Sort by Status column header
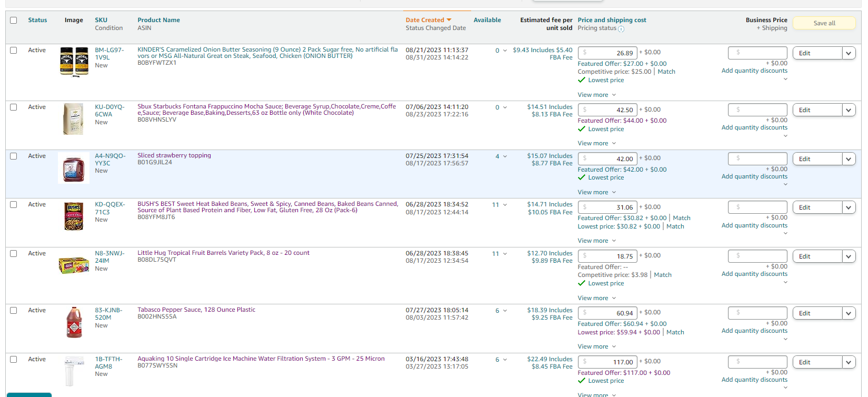 click(37, 20)
